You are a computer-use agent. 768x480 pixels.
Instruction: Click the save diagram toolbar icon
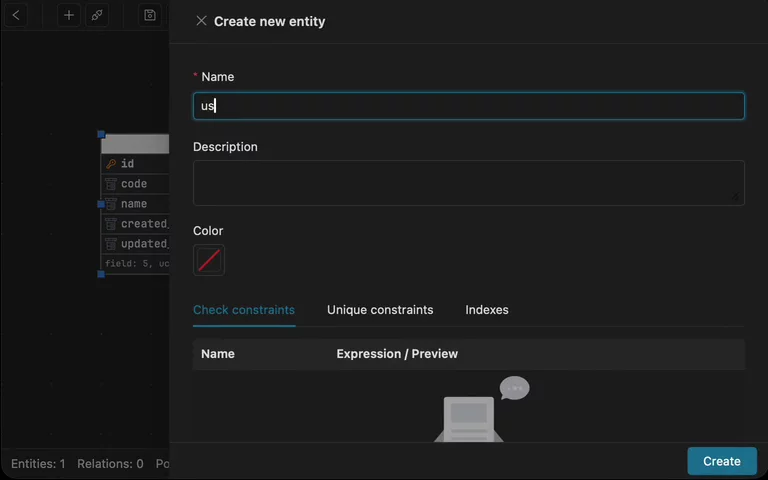click(150, 15)
